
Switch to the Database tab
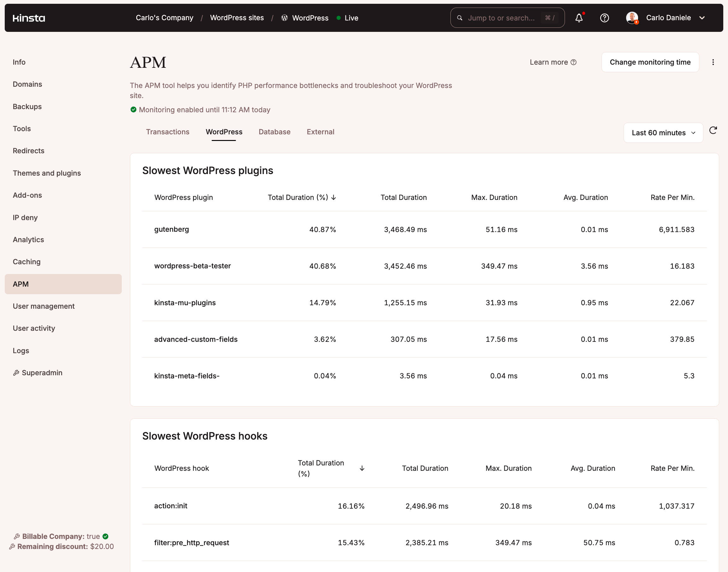[274, 131]
